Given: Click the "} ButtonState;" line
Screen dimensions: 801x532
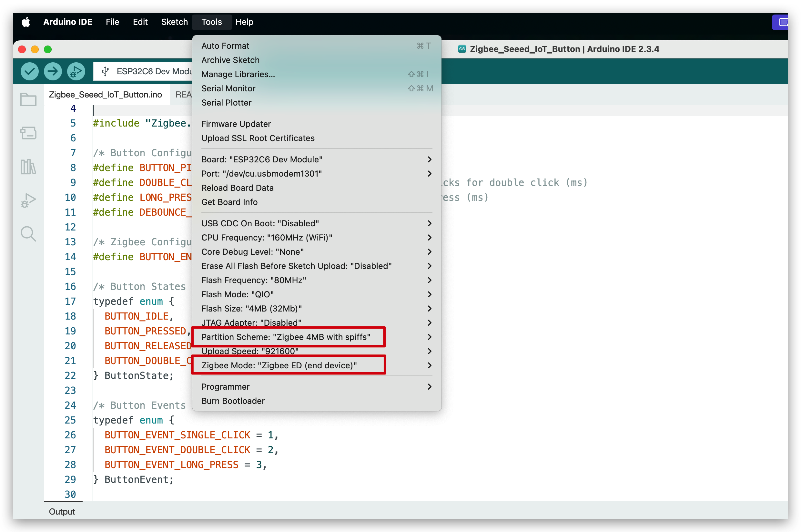Looking at the screenshot, I should tap(133, 375).
